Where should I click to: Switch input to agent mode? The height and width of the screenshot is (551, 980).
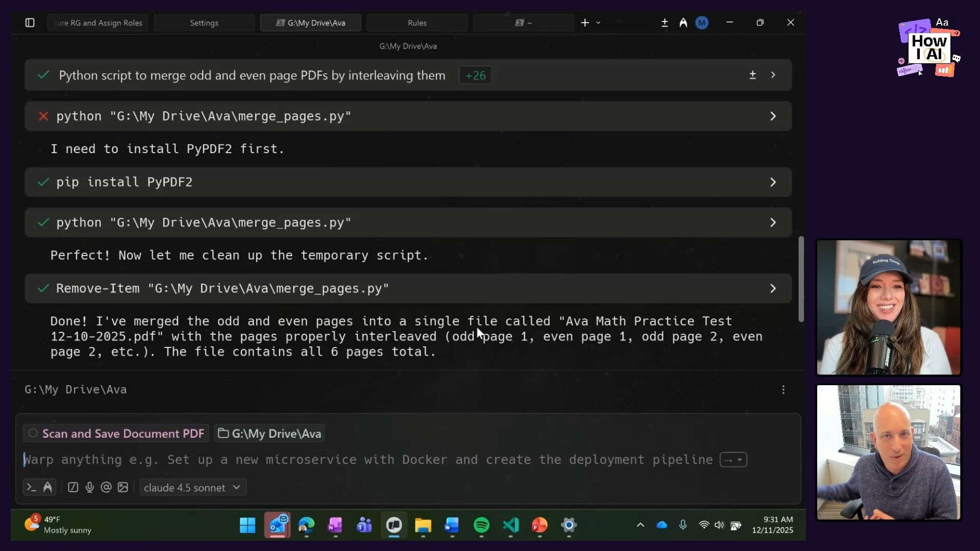point(47,487)
